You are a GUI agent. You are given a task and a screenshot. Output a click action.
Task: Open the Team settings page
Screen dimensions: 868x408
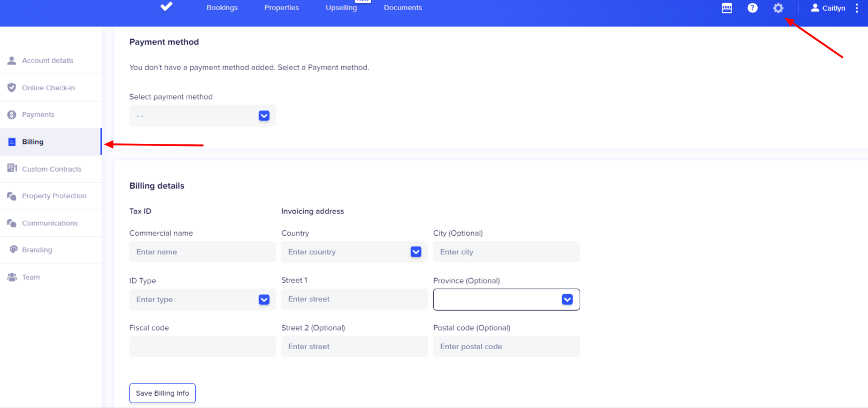pyautogui.click(x=30, y=277)
